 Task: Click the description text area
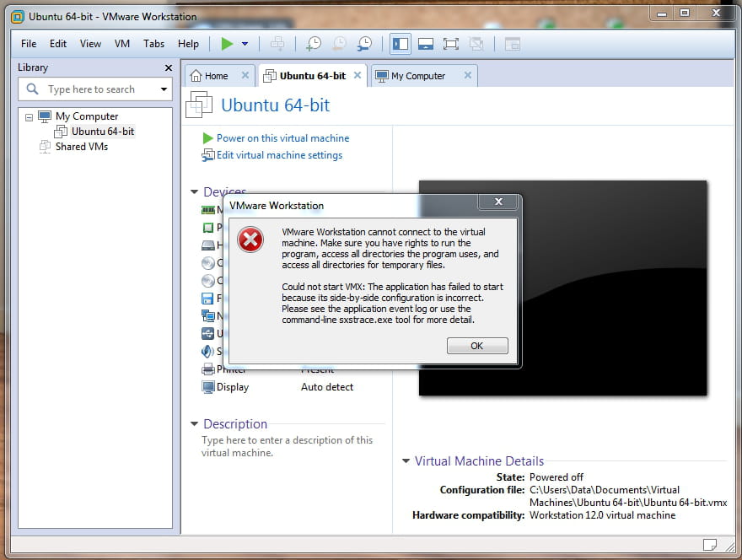coord(288,446)
